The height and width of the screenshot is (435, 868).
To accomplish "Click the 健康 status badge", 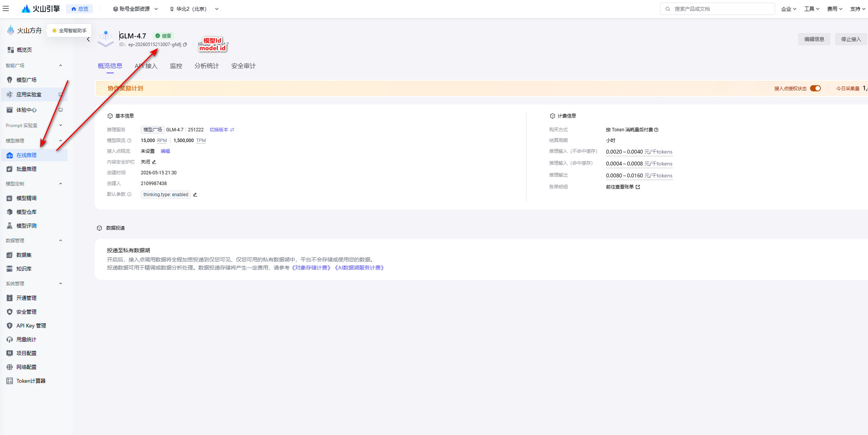I will coord(163,36).
